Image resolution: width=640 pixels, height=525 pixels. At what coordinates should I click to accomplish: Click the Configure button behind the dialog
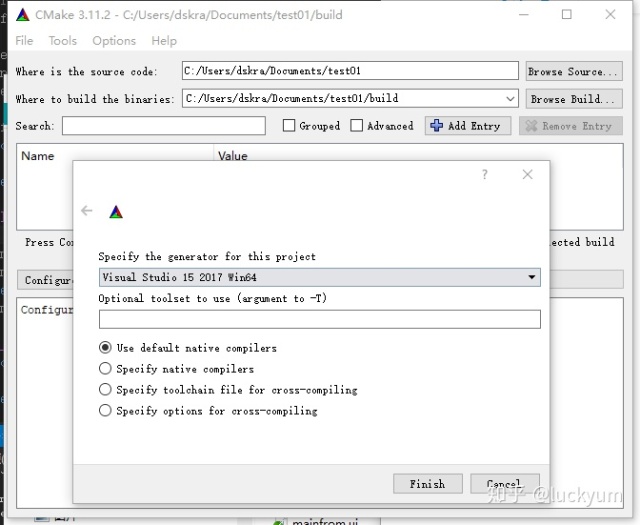click(x=45, y=280)
